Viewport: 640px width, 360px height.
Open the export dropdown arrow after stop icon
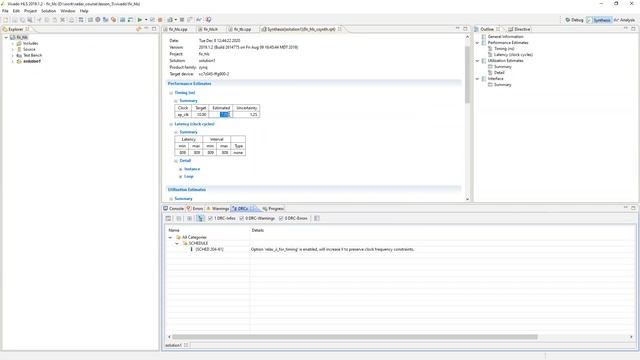(176, 20)
